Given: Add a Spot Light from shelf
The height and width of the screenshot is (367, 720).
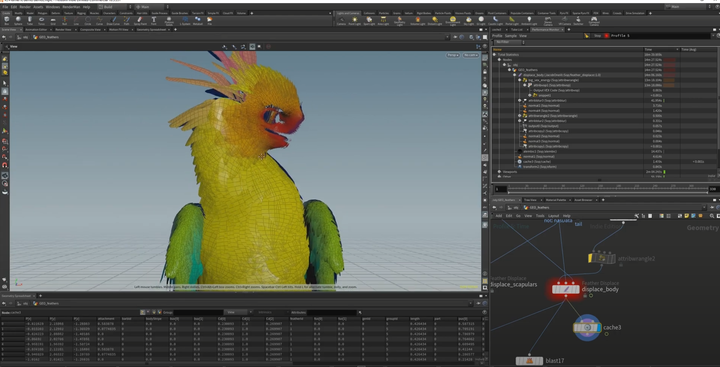Looking at the screenshot, I should (x=369, y=21).
